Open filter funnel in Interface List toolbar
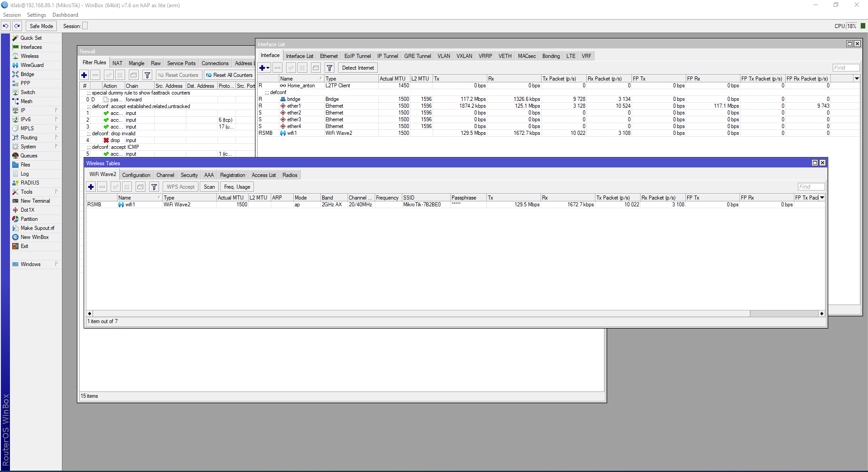 (330, 68)
